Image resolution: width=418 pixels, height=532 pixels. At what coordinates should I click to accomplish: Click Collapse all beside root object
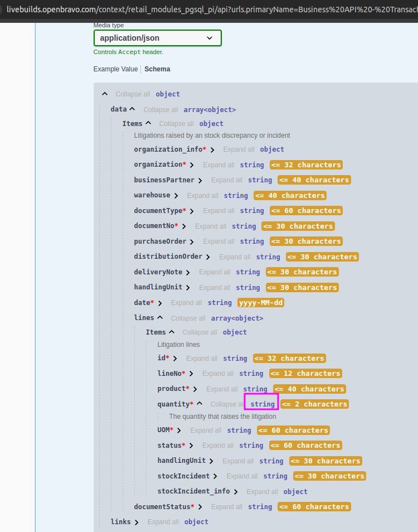pyautogui.click(x=133, y=94)
